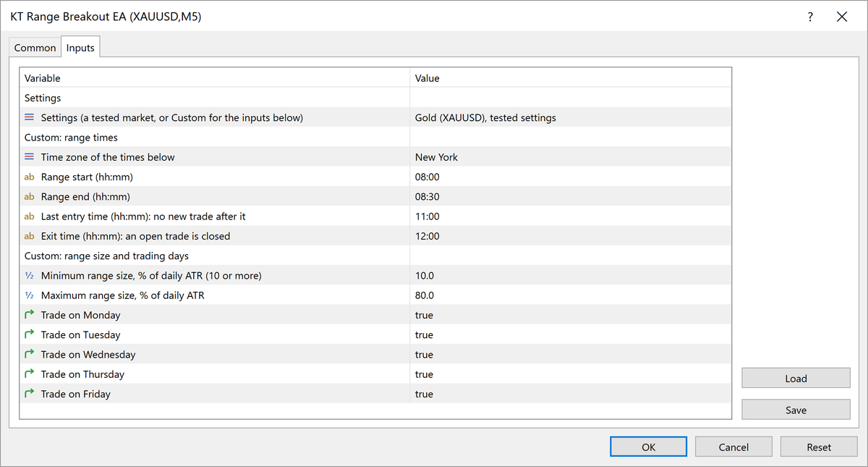Edit the minimum range size value 10.0
This screenshot has width=868, height=467.
tap(571, 275)
